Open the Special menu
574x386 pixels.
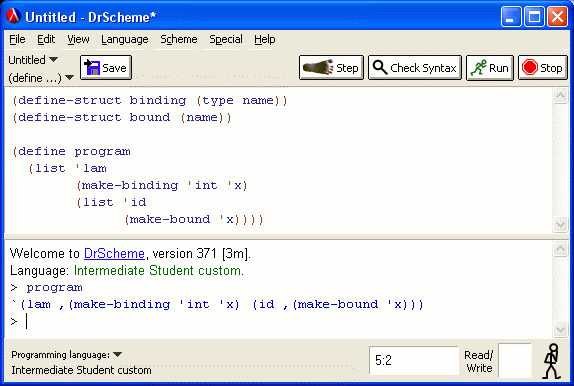pyautogui.click(x=226, y=39)
